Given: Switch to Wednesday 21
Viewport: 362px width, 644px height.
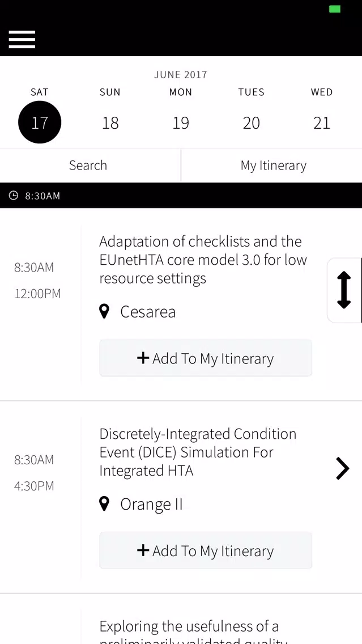Looking at the screenshot, I should (322, 123).
